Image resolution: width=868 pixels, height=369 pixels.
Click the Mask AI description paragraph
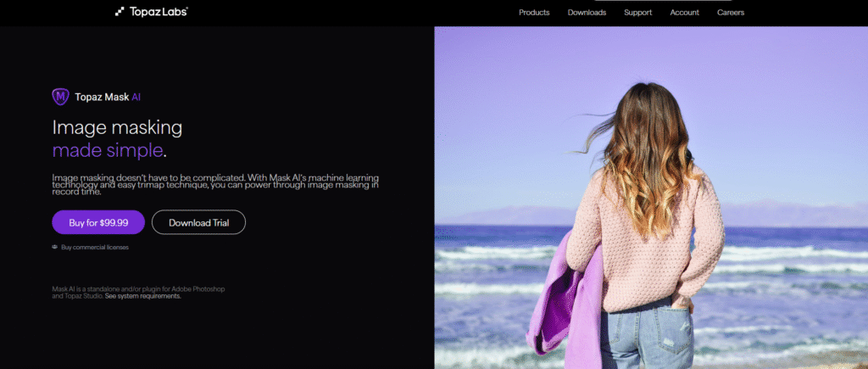pyautogui.click(x=214, y=183)
